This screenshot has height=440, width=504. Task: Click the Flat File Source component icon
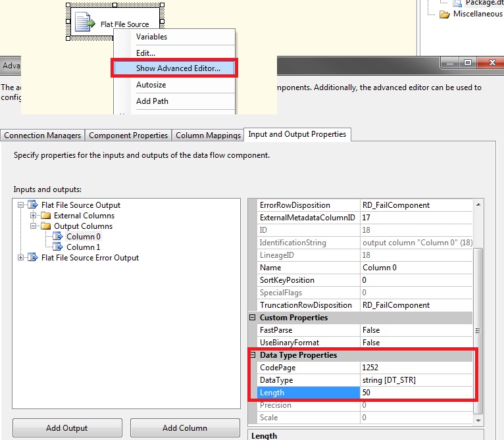point(85,23)
